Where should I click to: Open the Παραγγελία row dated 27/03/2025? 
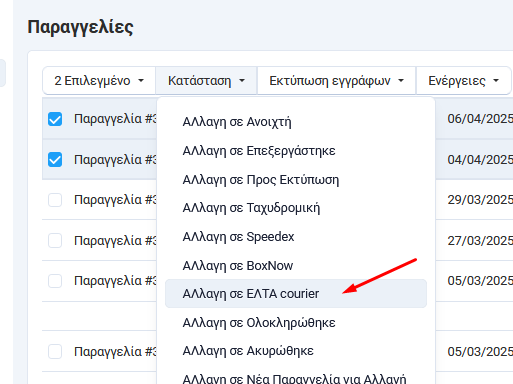(x=115, y=240)
